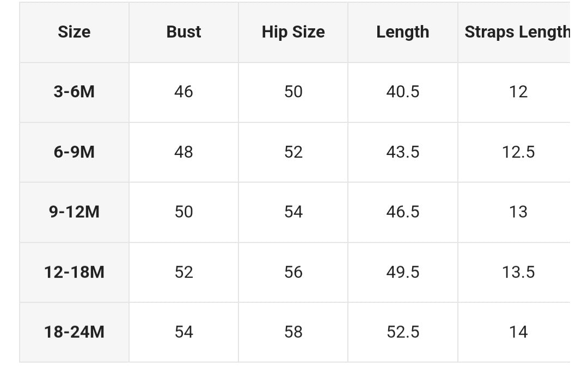Click the Size column header
Viewport: 588px width, 372px height.
74,32
